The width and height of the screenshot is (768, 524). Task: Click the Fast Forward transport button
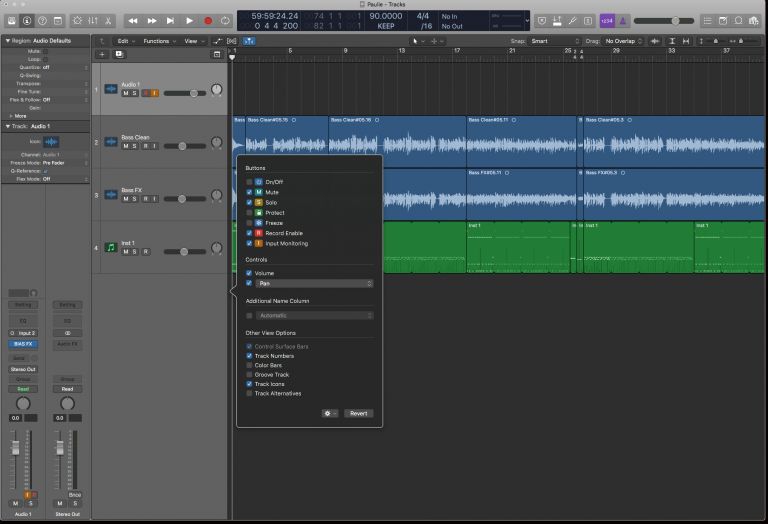coord(152,21)
